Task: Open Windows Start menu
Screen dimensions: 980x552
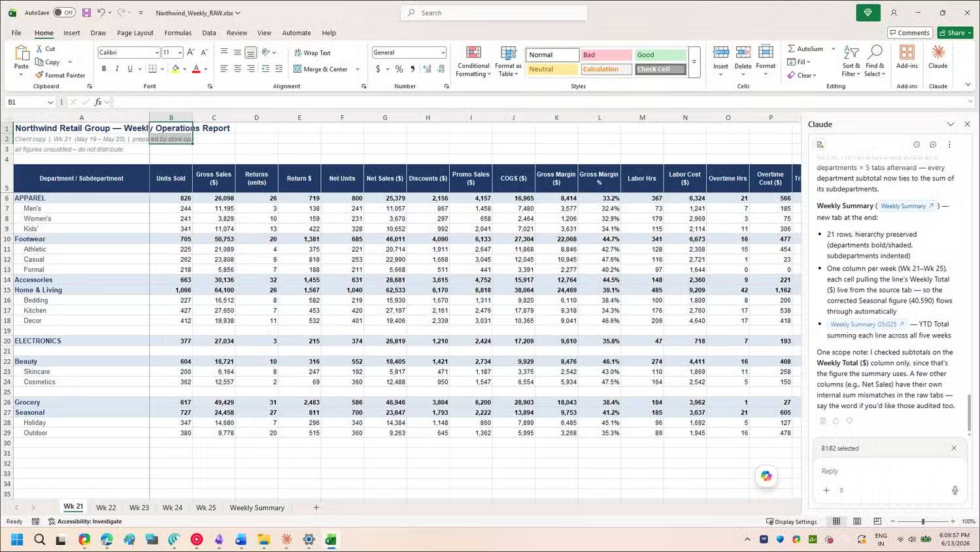Action: pyautogui.click(x=17, y=540)
